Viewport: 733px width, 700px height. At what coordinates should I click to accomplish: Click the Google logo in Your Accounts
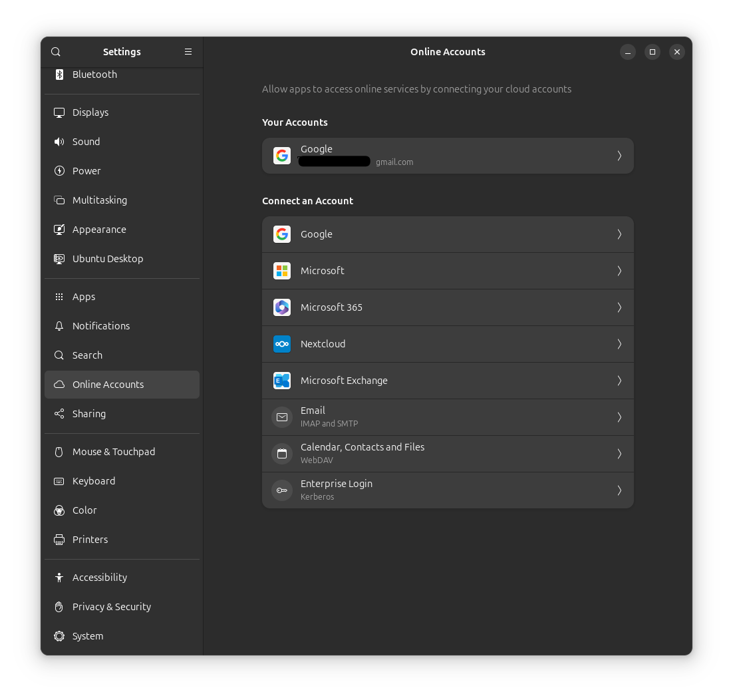[282, 156]
